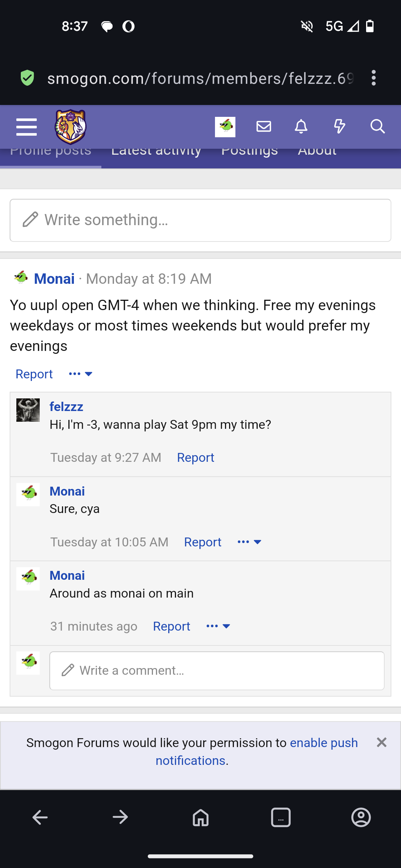Focus the Write something post field
The image size is (401, 868).
200,220
